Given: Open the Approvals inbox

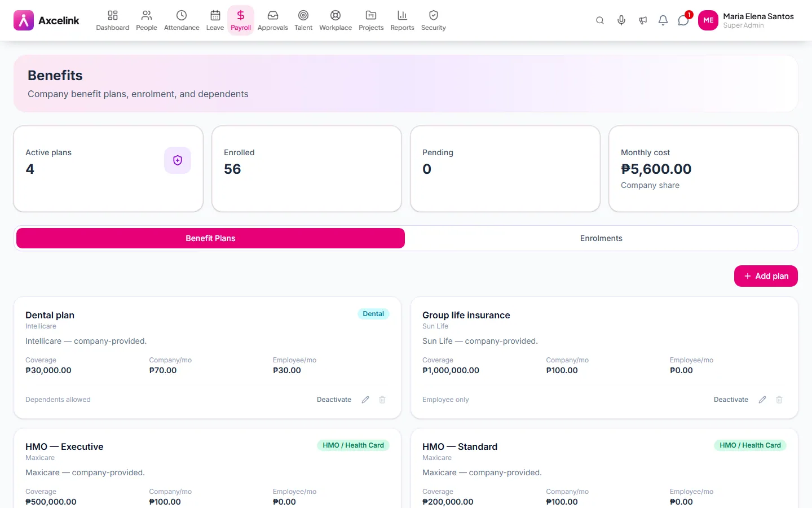Looking at the screenshot, I should click(273, 20).
